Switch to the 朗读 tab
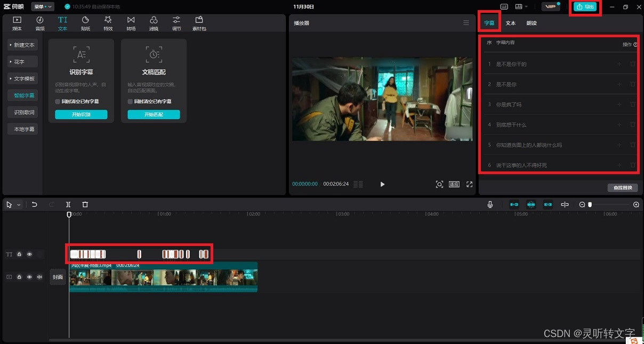Screen dimensions: 644x344 (x=532, y=23)
